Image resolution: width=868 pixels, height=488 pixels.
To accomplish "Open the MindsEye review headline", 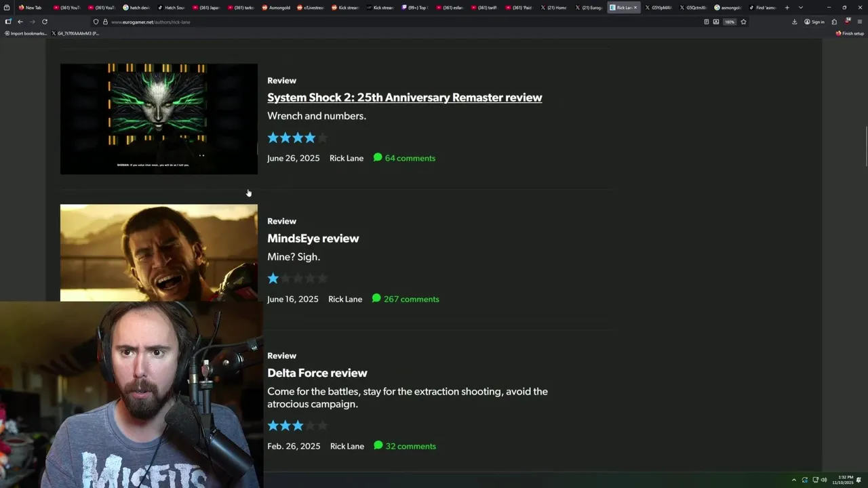I will pos(313,239).
